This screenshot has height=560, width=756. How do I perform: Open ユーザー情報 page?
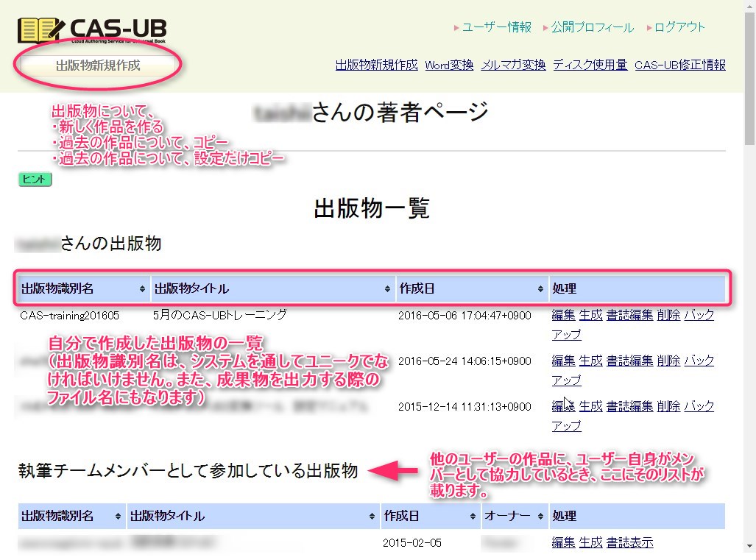pyautogui.click(x=496, y=27)
